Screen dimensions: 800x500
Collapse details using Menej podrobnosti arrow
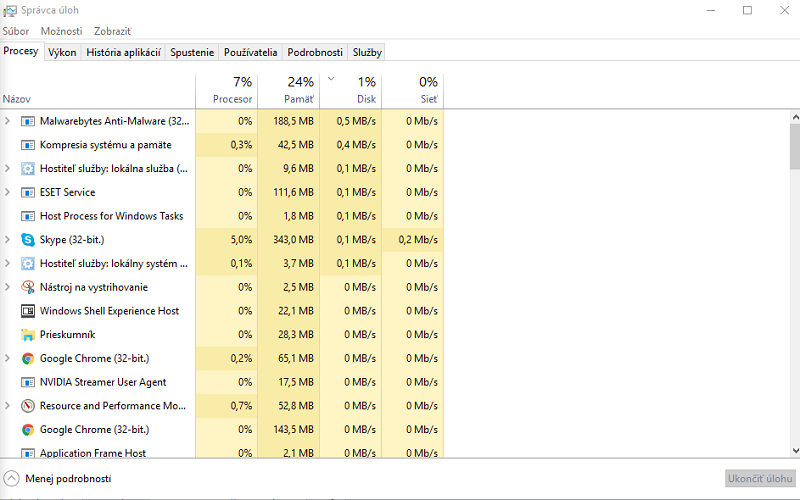[x=12, y=479]
